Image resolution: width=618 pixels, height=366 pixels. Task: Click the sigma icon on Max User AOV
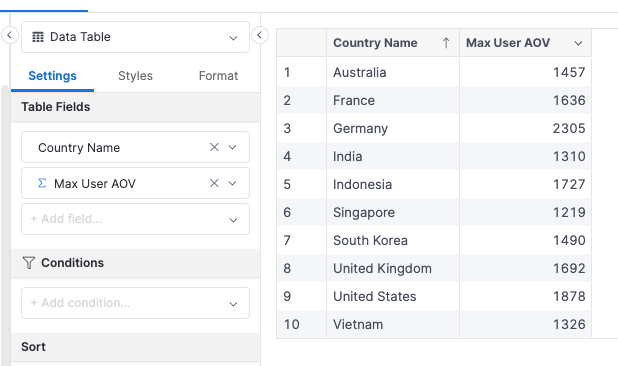tap(42, 183)
